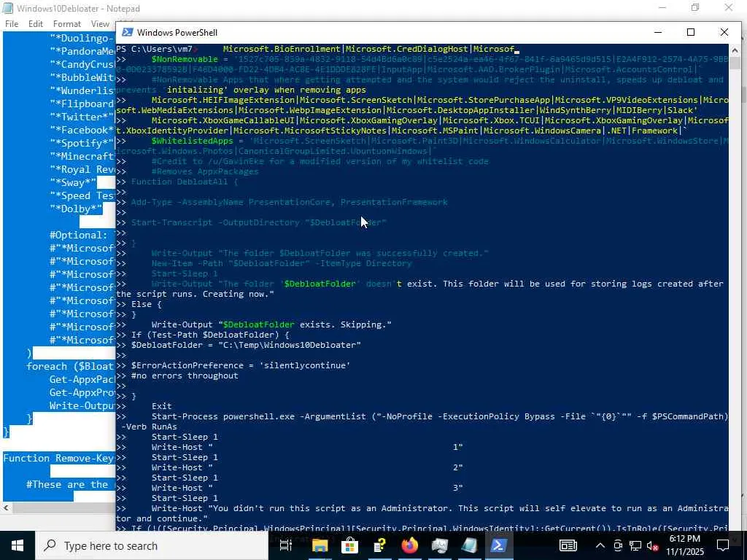Close the Notepad window
This screenshot has width=747, height=560.
[x=729, y=7]
